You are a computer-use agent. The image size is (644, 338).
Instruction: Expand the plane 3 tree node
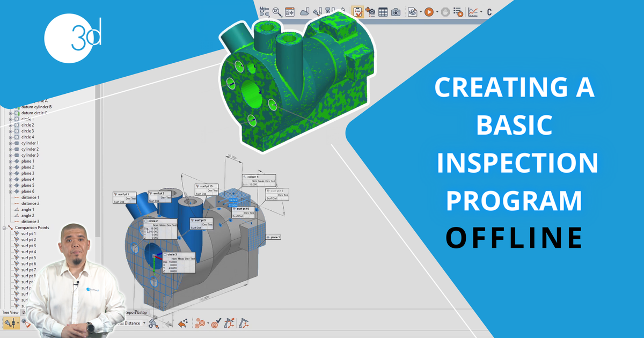[11, 173]
